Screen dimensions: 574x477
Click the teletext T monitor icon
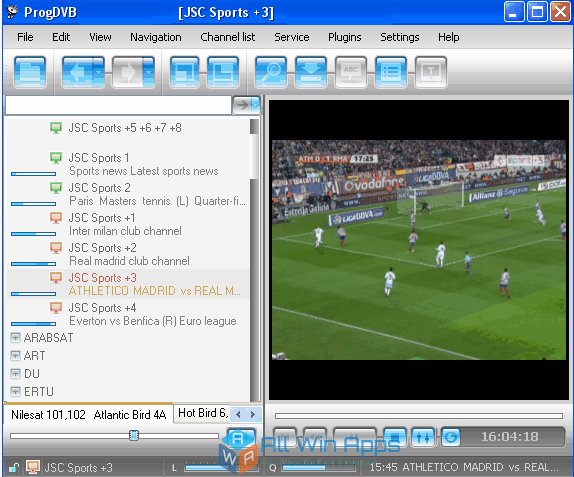[430, 72]
